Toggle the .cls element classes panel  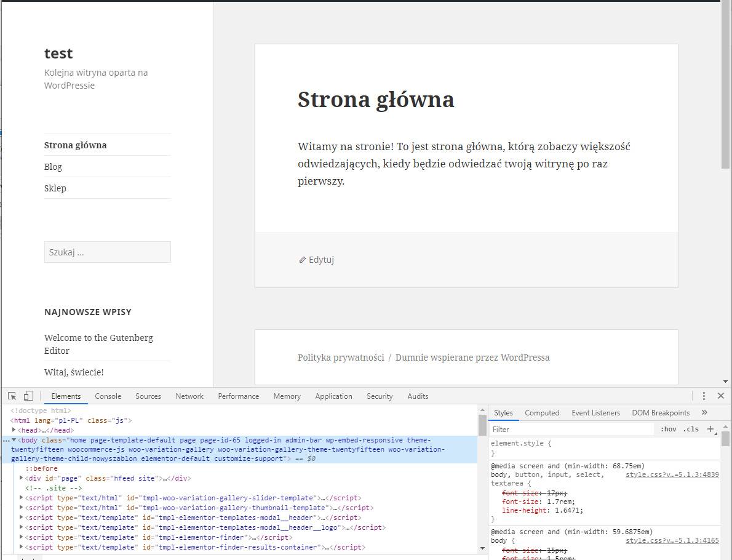tap(691, 430)
